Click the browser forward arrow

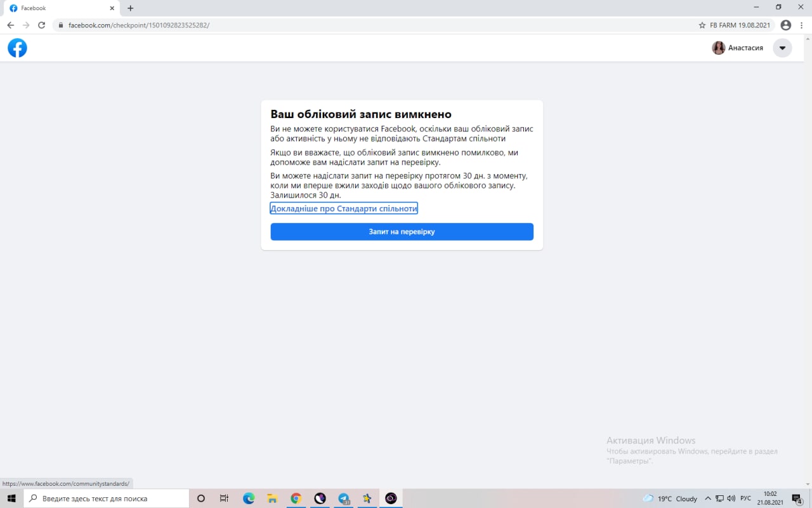(x=26, y=25)
